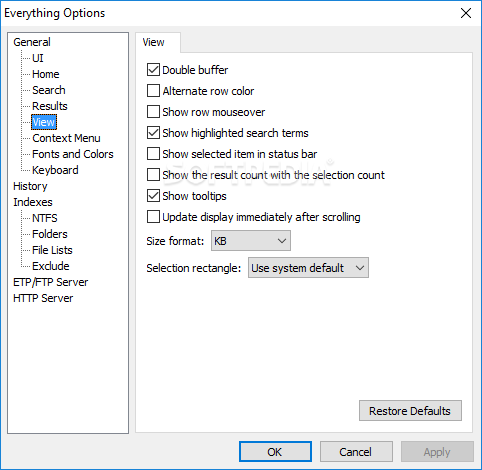
Task: Click the Apply button
Action: pos(437,452)
